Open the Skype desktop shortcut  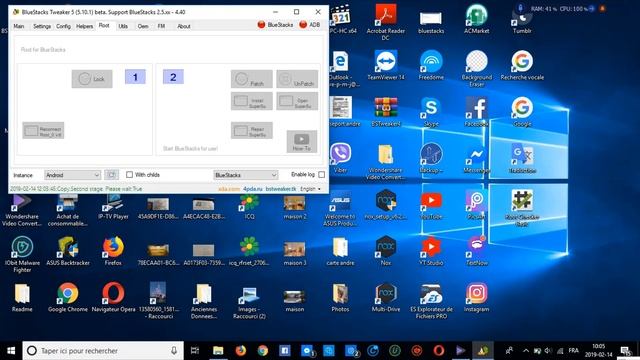(431, 112)
